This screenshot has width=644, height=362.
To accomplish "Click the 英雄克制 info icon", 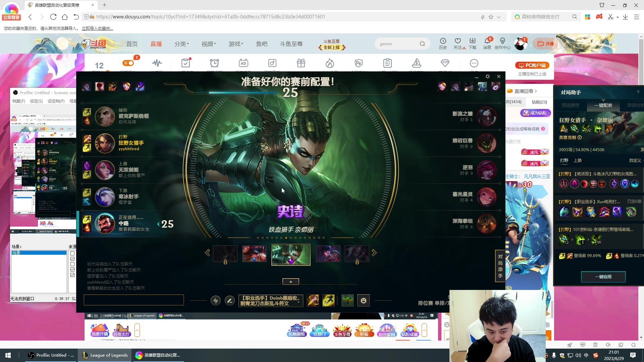I will [x=580, y=137].
